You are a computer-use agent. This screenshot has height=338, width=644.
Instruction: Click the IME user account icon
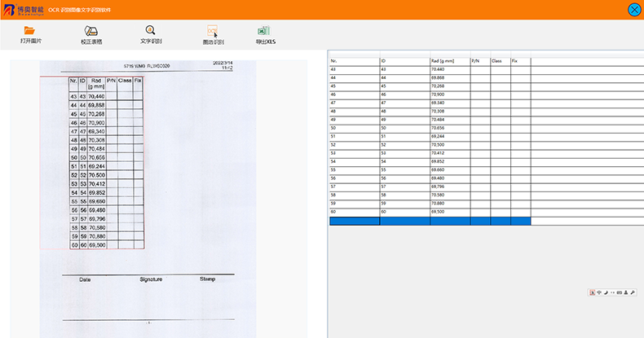pyautogui.click(x=625, y=292)
